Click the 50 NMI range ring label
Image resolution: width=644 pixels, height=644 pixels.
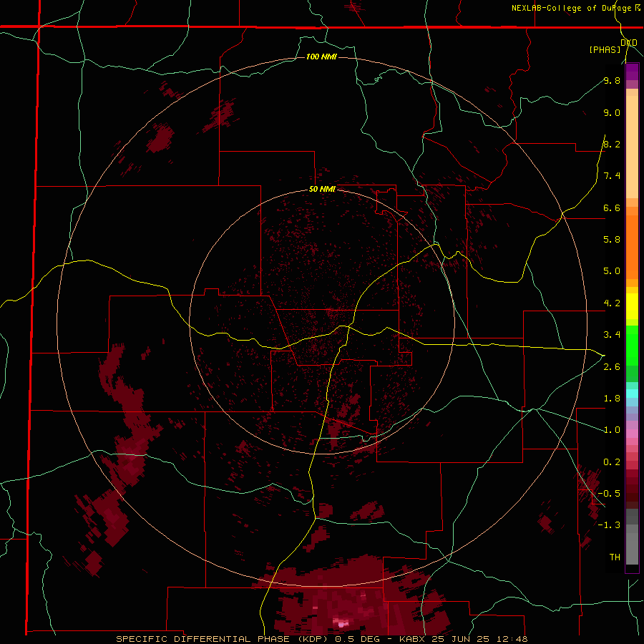323,190
